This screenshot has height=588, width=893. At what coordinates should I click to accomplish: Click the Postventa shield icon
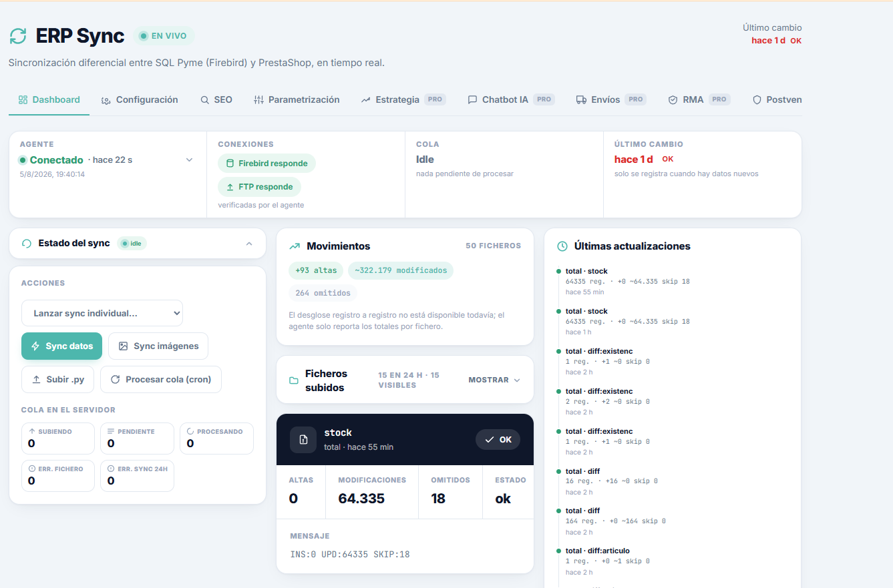tap(757, 100)
